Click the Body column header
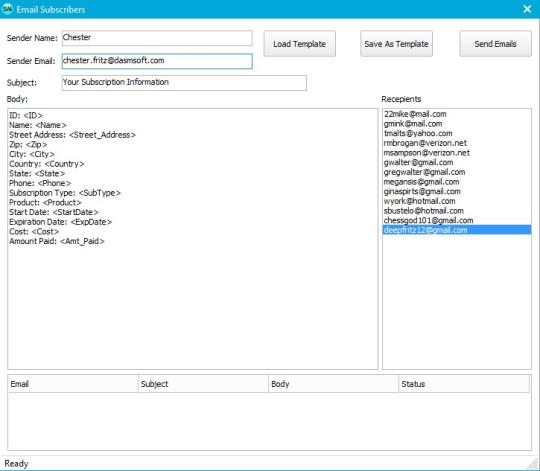 (x=333, y=384)
